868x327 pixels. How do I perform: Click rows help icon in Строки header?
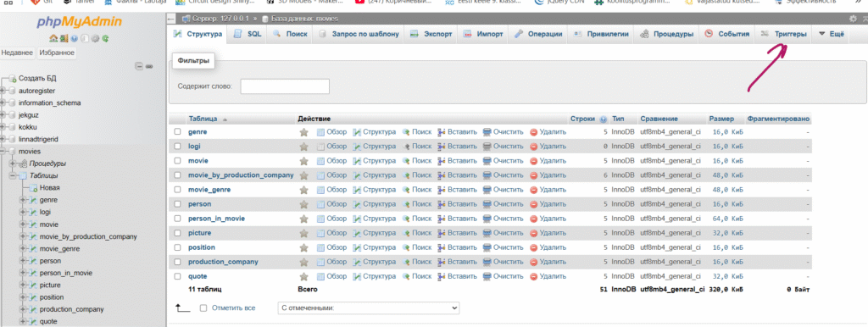coord(603,119)
